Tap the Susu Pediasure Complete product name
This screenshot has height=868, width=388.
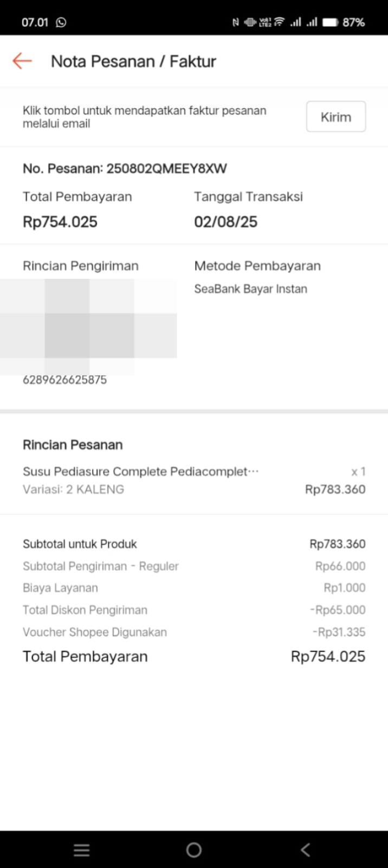coord(140,471)
